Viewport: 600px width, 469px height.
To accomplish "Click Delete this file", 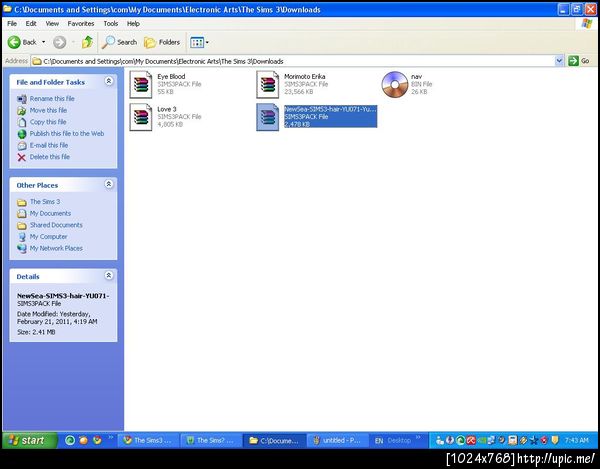I will tap(50, 157).
